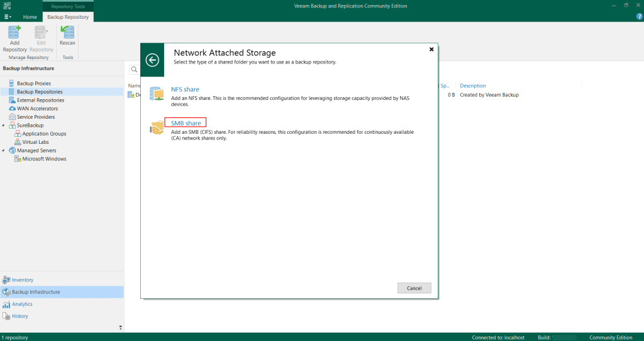Click the Backup Proxies tree icon
This screenshot has width=644, height=341.
11,84
